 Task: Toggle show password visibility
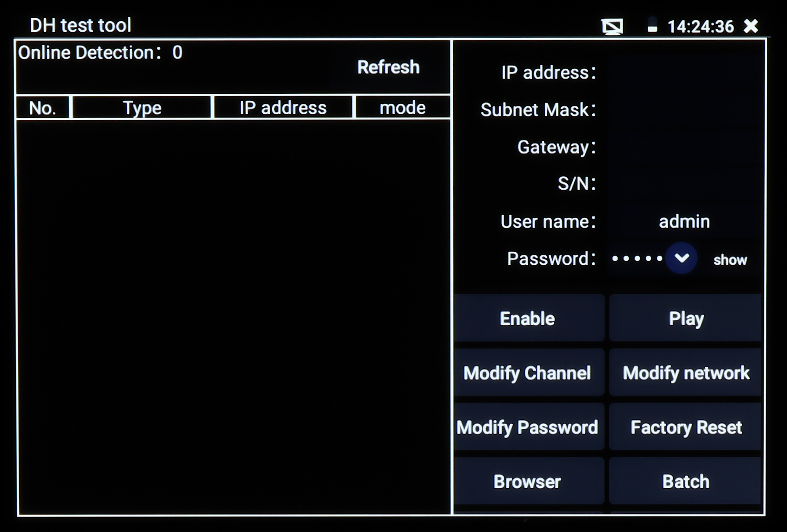730,260
